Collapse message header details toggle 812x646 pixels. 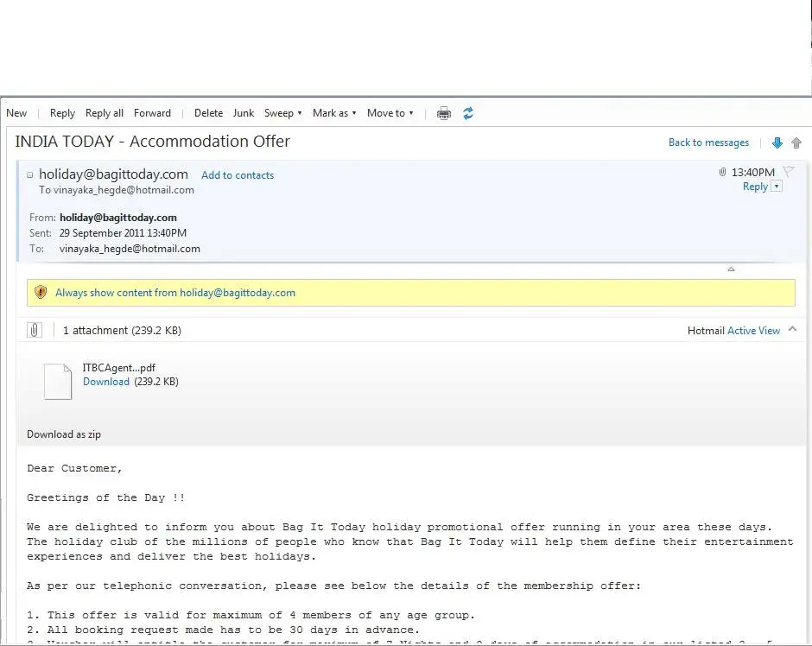click(30, 174)
